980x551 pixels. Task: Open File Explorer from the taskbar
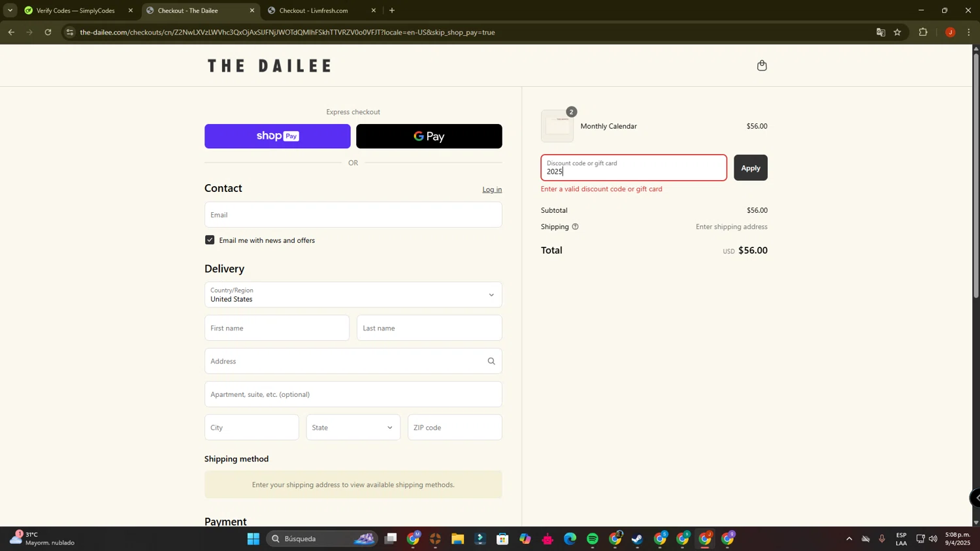click(457, 539)
